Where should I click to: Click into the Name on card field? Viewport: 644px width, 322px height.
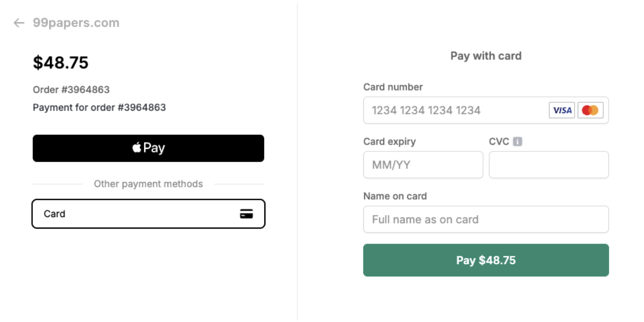tap(486, 219)
